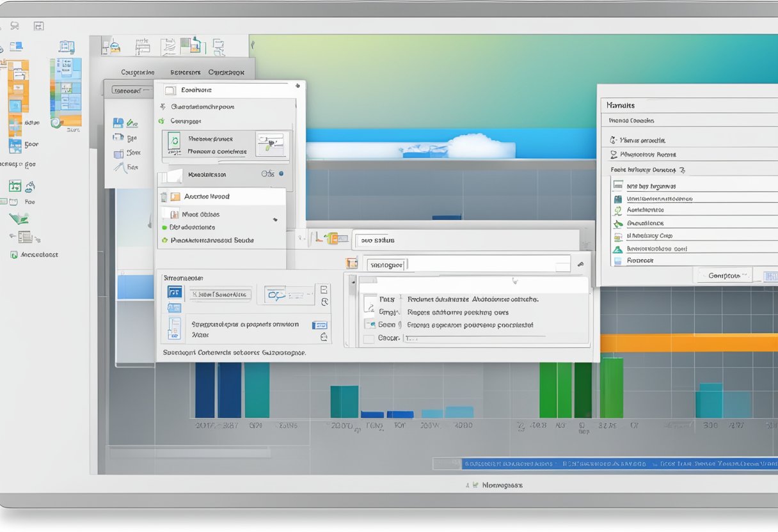This screenshot has width=778, height=532.
Task: Toggle the blue radio dot next to Ods
Action: point(281,173)
